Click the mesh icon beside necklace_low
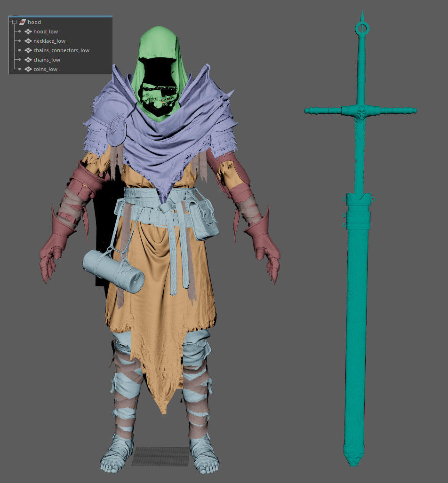Viewport: 448px width, 483px height. (27, 40)
